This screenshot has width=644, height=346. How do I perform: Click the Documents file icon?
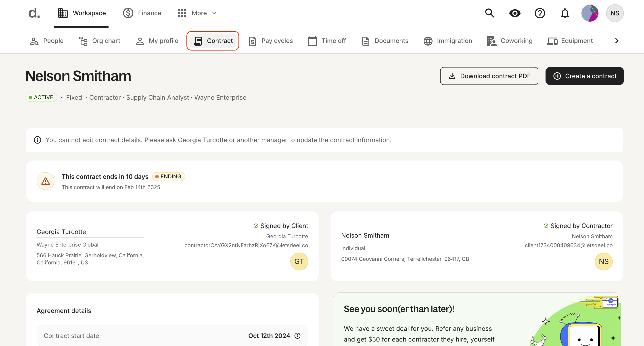pyautogui.click(x=366, y=41)
